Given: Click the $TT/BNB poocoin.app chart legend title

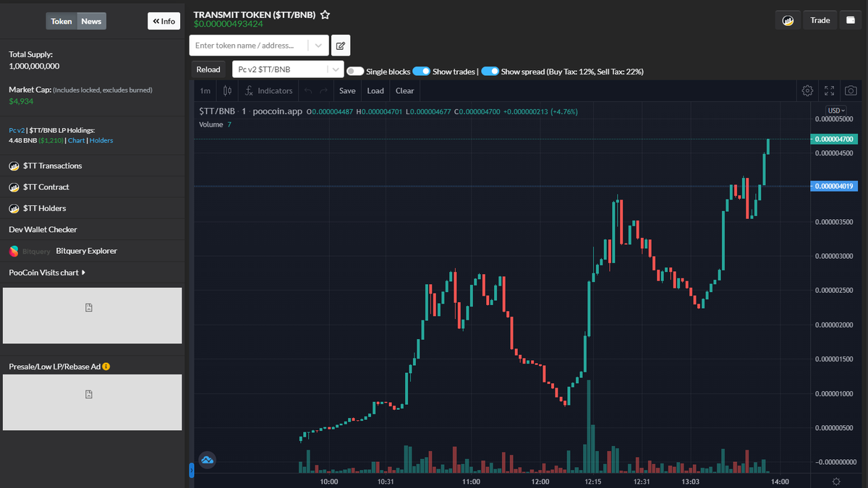Looking at the screenshot, I should point(250,111).
